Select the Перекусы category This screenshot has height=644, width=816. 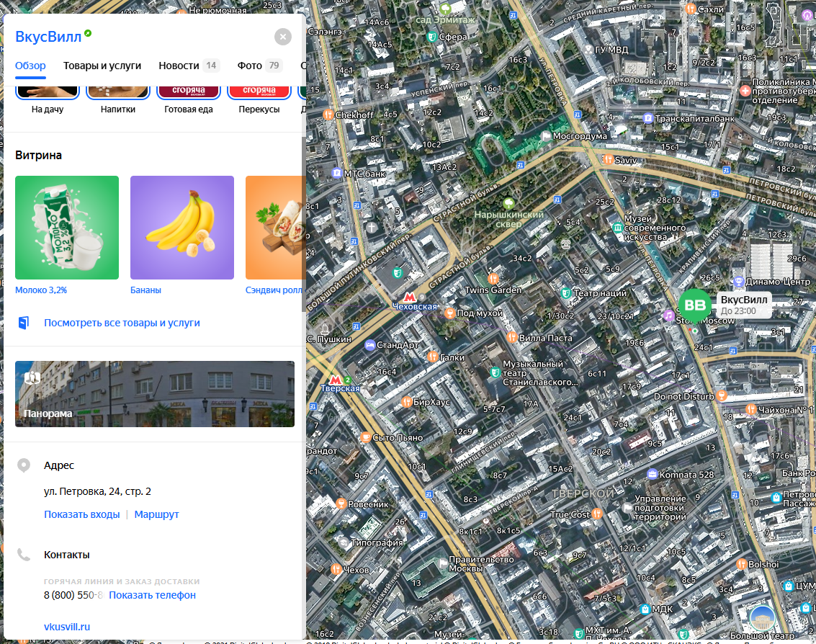[x=259, y=100]
